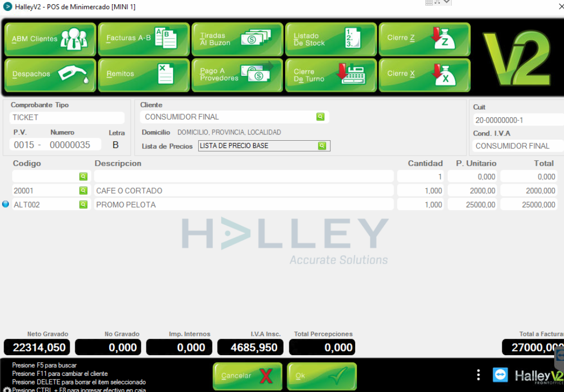Click settings gear icon at bottom left
This screenshot has width=564, height=392.
tap(6, 389)
